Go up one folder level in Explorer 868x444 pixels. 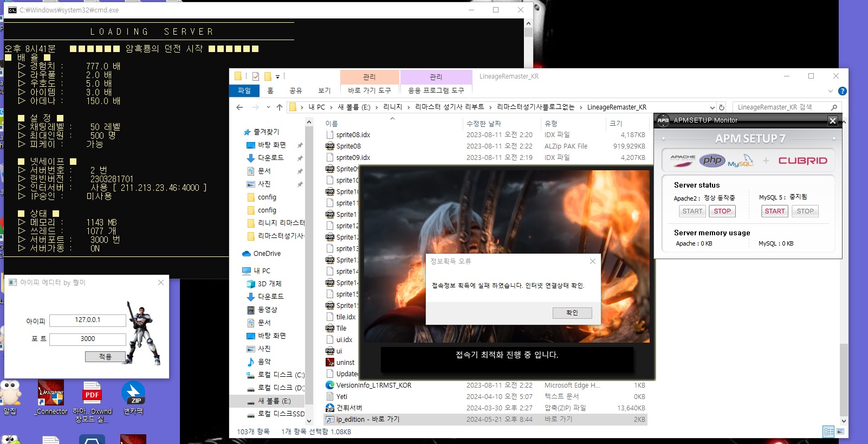pos(280,107)
